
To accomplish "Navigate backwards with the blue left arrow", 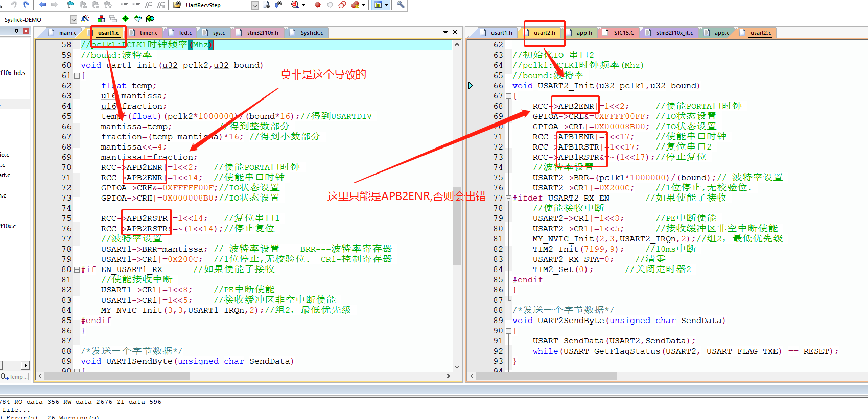I will tap(42, 5).
